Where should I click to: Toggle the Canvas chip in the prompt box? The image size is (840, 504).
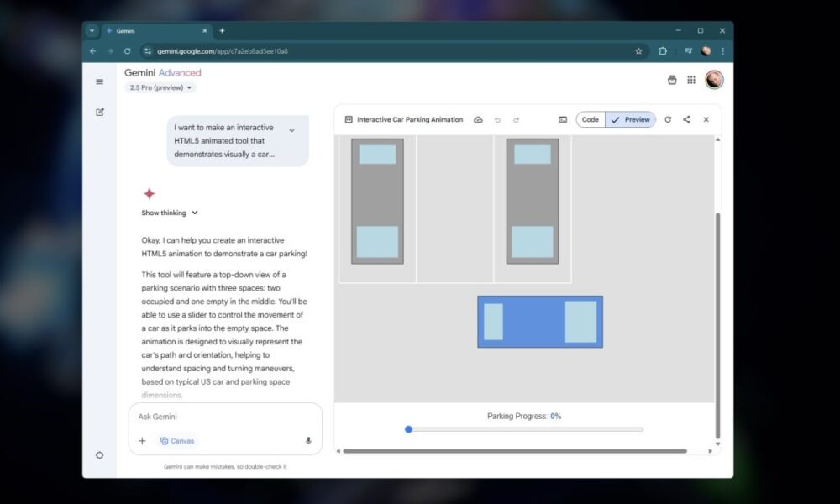click(x=177, y=441)
